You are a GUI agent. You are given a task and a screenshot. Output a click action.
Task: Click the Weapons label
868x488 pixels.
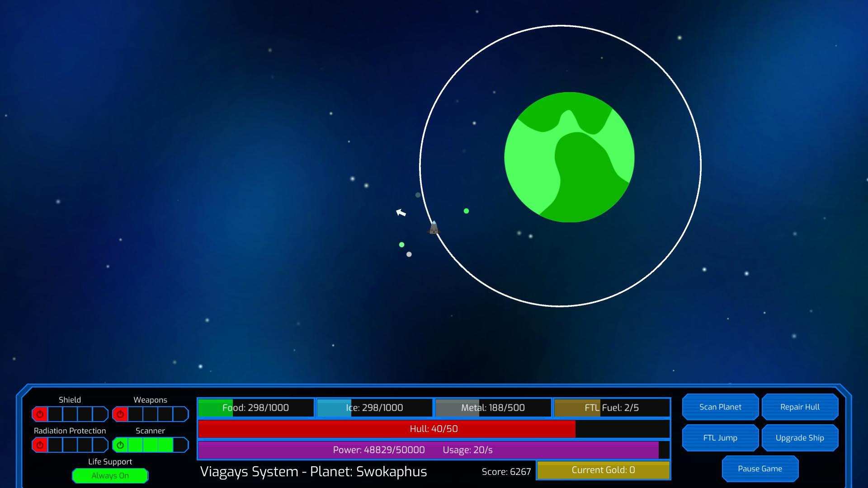coord(150,400)
